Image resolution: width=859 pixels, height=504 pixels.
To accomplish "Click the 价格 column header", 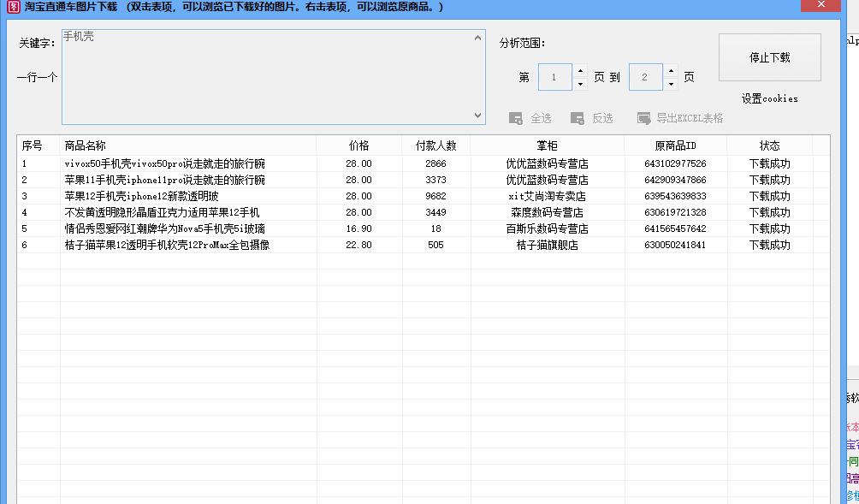I will [x=359, y=145].
